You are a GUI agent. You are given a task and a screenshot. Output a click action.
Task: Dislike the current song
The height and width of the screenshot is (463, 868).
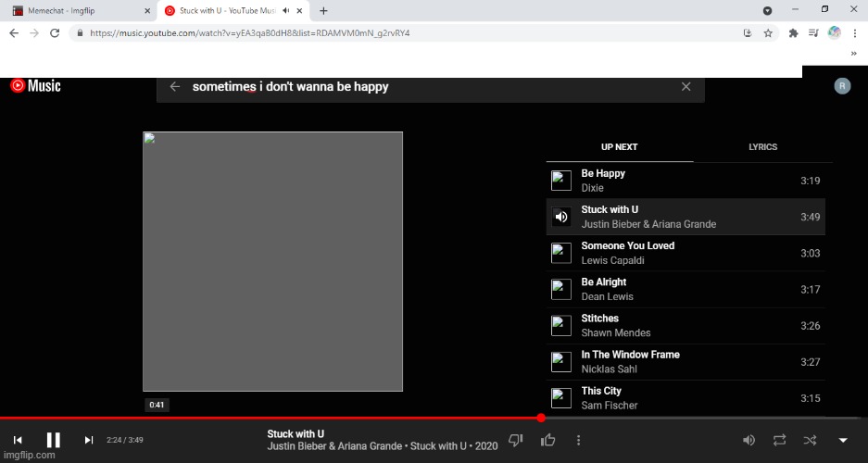point(515,440)
